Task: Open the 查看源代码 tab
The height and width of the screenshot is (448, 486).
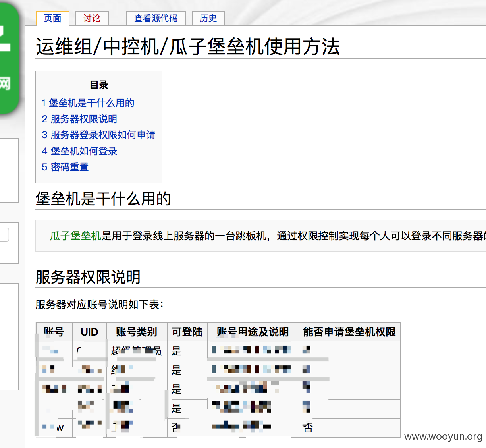Action: tap(156, 19)
